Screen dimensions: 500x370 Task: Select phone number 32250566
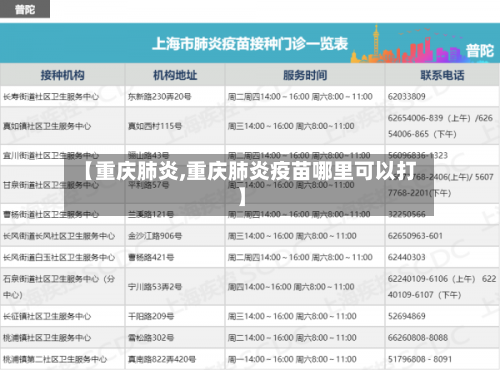tap(407, 214)
